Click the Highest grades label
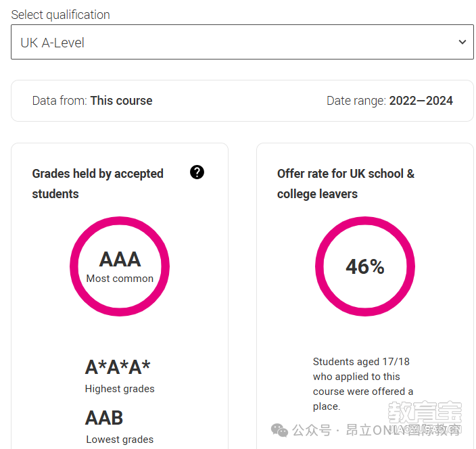Viewport: 476px width, 449px height. pos(120,389)
